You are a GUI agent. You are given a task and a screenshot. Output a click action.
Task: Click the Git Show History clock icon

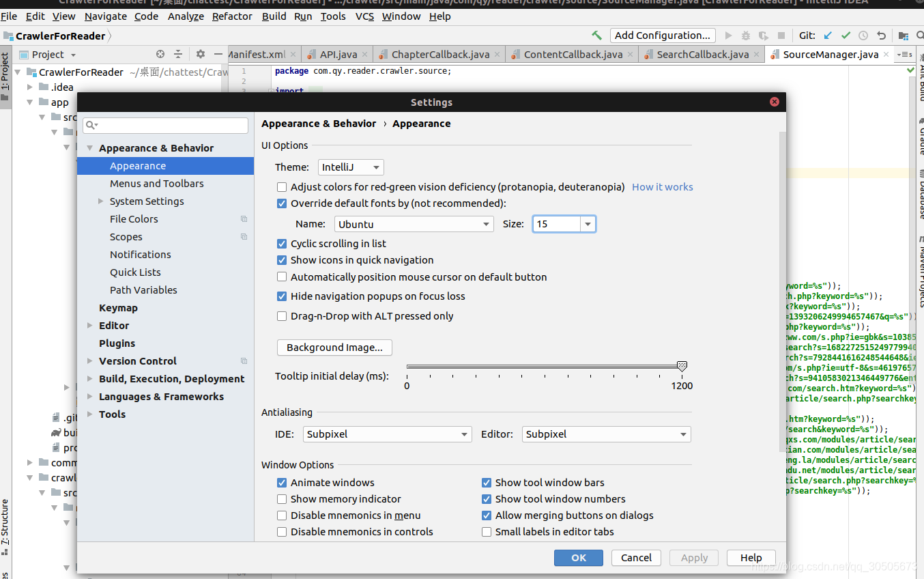coord(863,36)
